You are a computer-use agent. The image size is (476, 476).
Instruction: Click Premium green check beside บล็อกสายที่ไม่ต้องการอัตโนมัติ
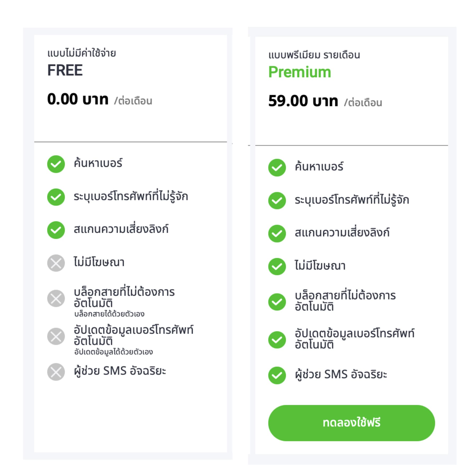[277, 302]
